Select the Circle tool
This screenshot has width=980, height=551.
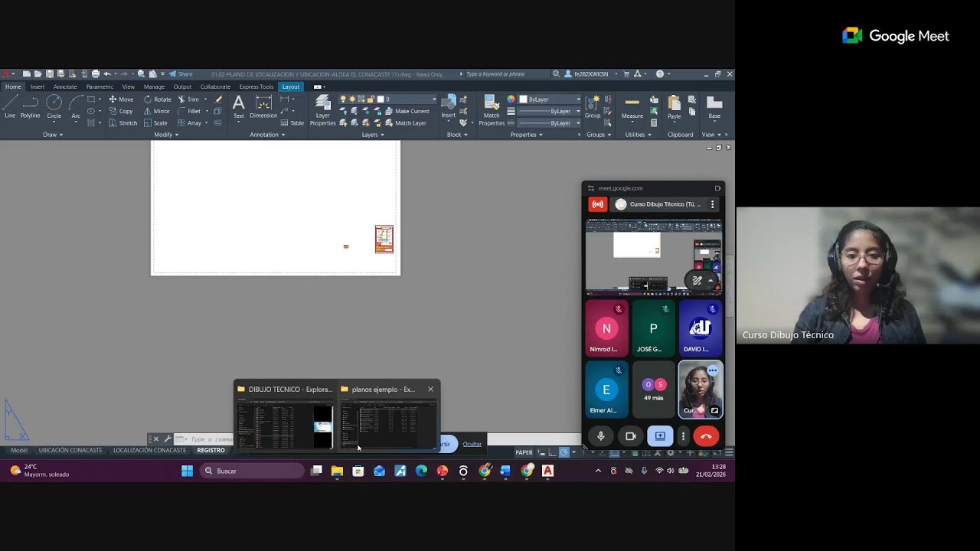54,107
